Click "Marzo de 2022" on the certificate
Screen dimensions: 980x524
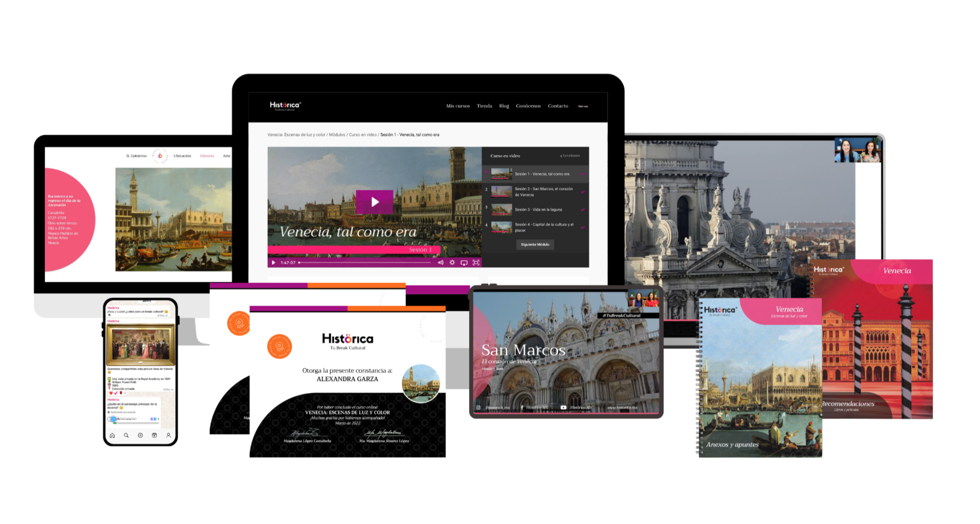coord(347,423)
